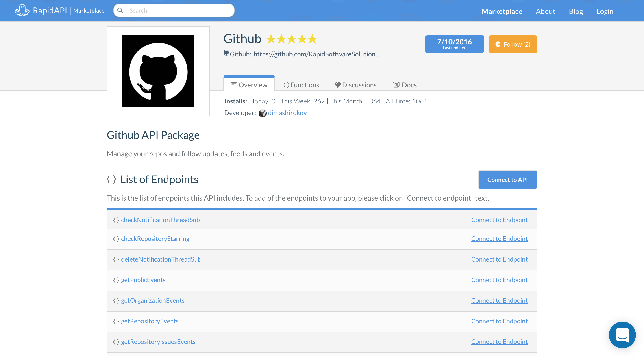Open the Docs tab

click(x=405, y=85)
